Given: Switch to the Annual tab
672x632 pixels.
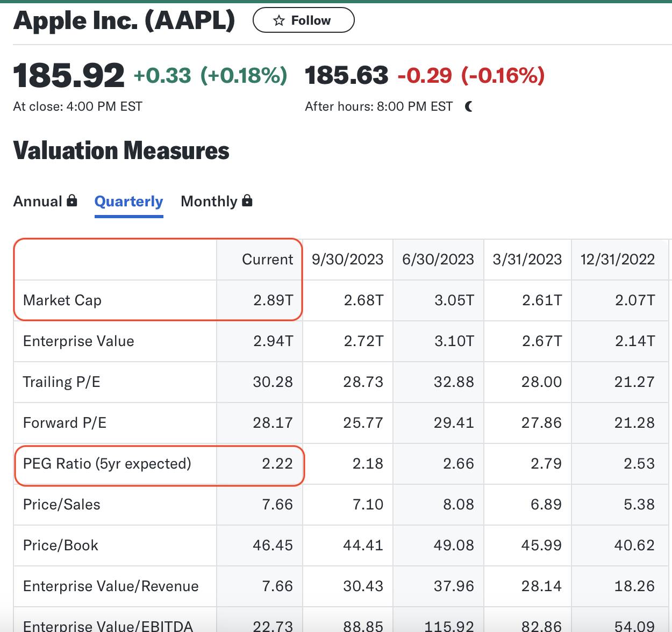Looking at the screenshot, I should pyautogui.click(x=38, y=202).
